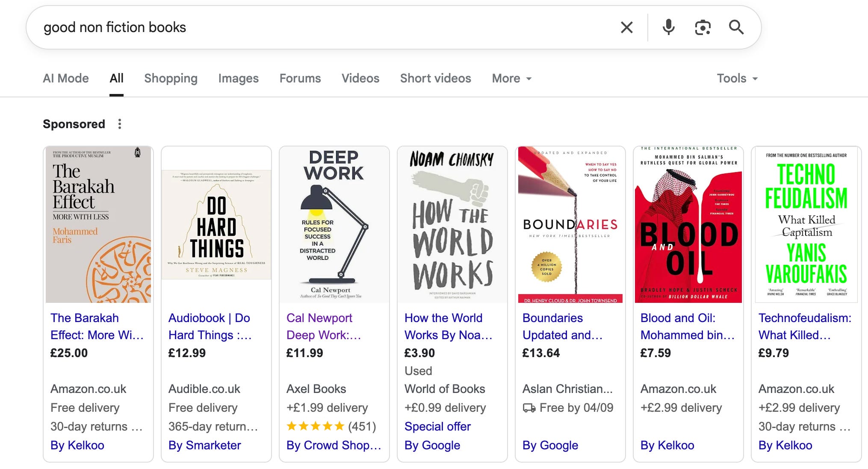Screen dimensions: 868x469
Task: Click By Smarketer attribution link
Action: point(204,445)
